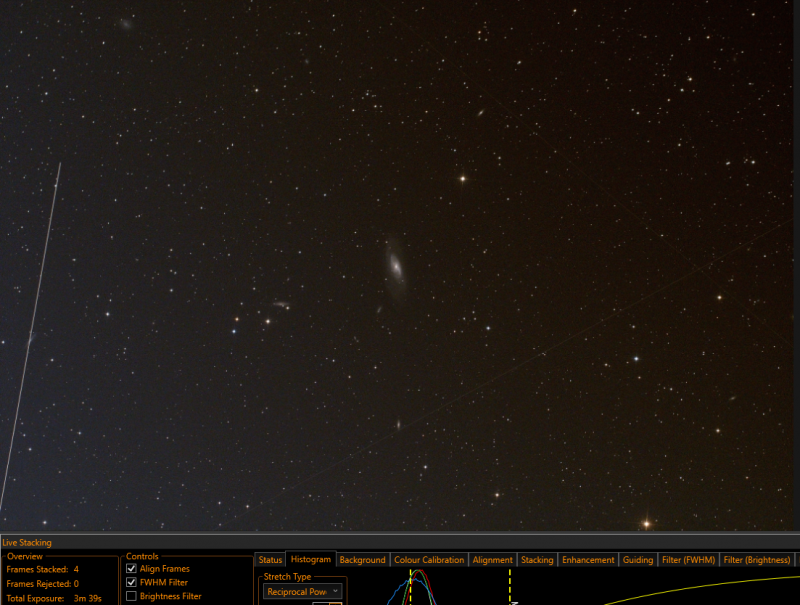The height and width of the screenshot is (605, 800).
Task: Expand the Stretch Type dropdown
Action: pos(303,592)
